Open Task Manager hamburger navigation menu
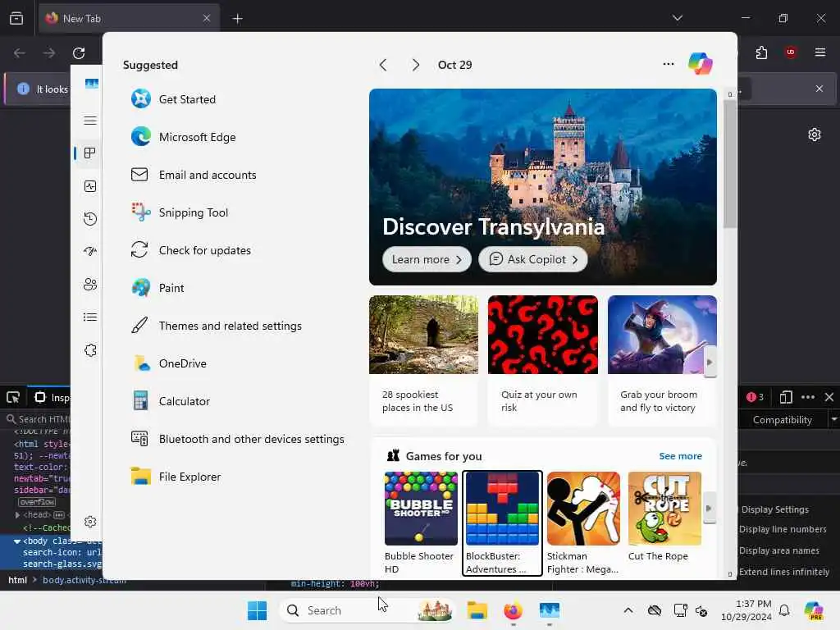The width and height of the screenshot is (840, 630). point(90,121)
